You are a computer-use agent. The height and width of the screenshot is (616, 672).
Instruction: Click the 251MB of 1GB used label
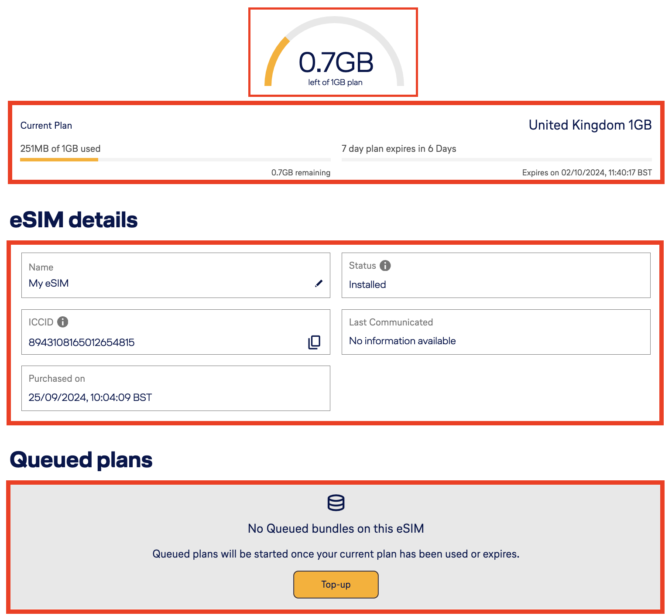[x=60, y=149]
